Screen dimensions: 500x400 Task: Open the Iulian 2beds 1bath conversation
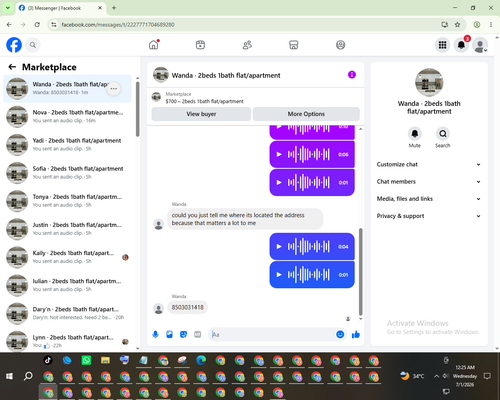[x=67, y=285]
